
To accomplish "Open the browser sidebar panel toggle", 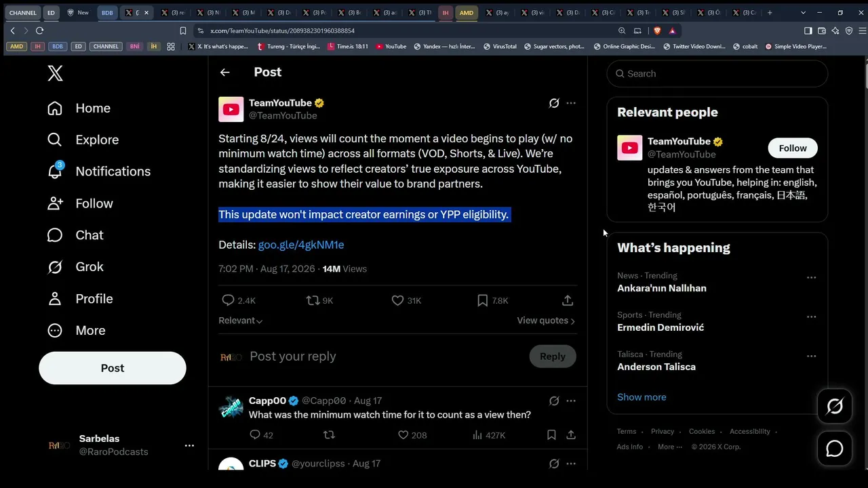I will (808, 30).
